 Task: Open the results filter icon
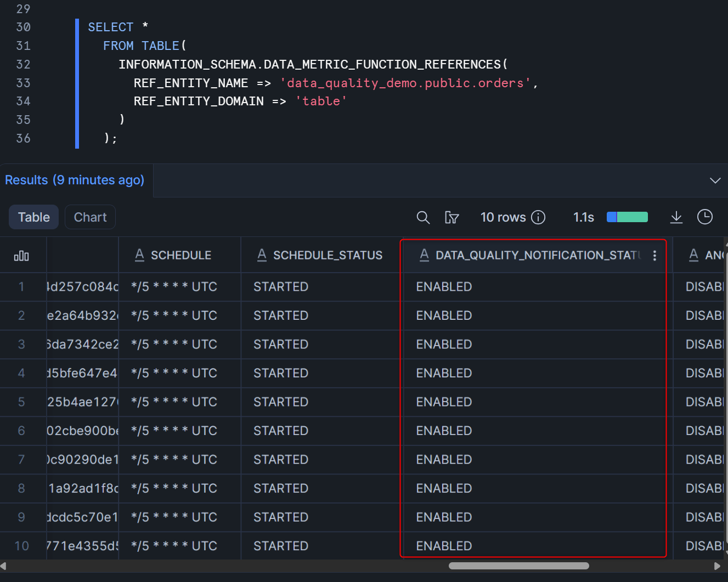(x=452, y=218)
